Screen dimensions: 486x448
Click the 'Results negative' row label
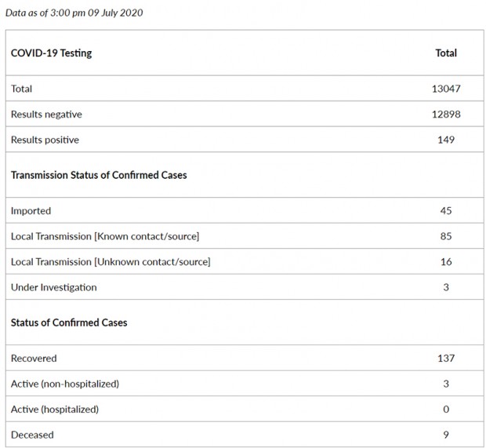pyautogui.click(x=46, y=115)
